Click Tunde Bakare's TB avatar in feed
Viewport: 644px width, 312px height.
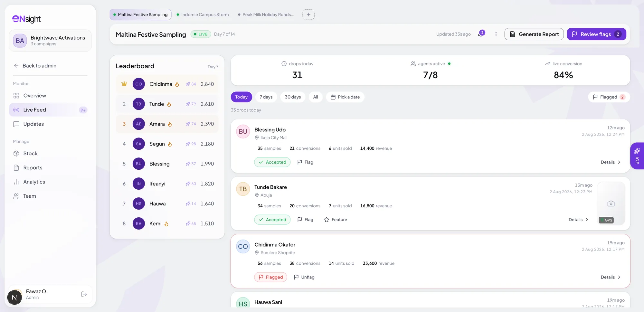(243, 189)
